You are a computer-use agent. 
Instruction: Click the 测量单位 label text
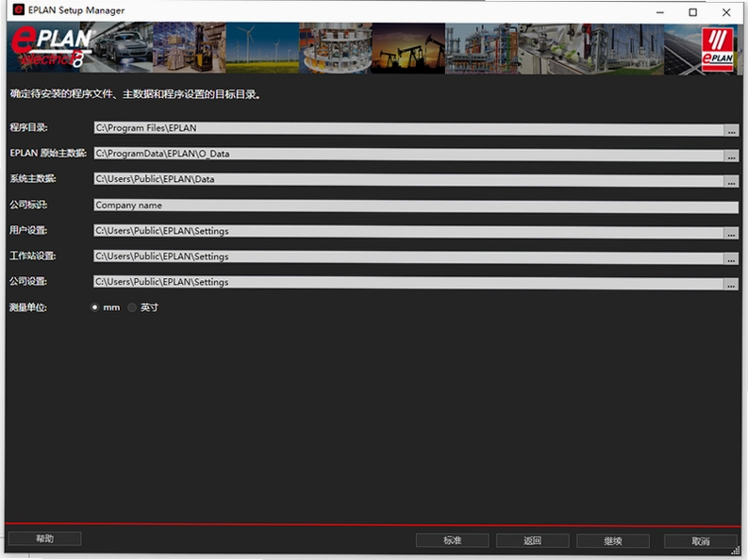coord(28,307)
